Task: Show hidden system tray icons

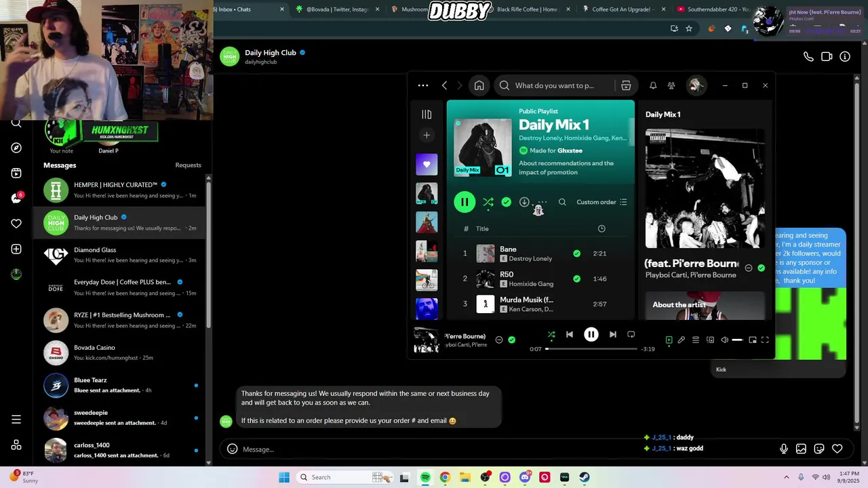Action: coord(787,477)
